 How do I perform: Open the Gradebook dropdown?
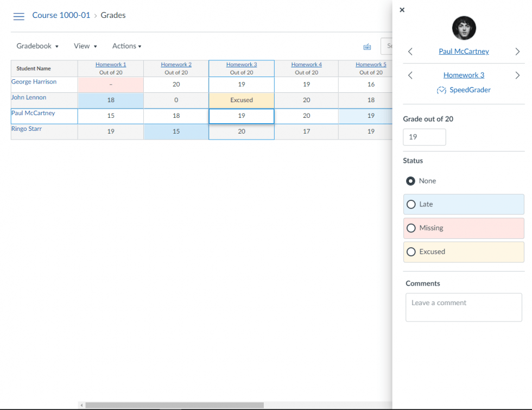[37, 46]
